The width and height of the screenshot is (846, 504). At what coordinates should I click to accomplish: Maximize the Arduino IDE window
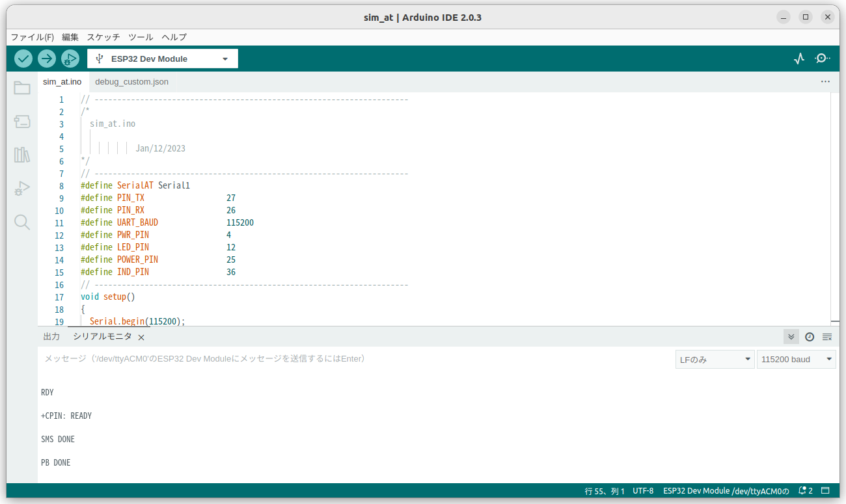(806, 17)
